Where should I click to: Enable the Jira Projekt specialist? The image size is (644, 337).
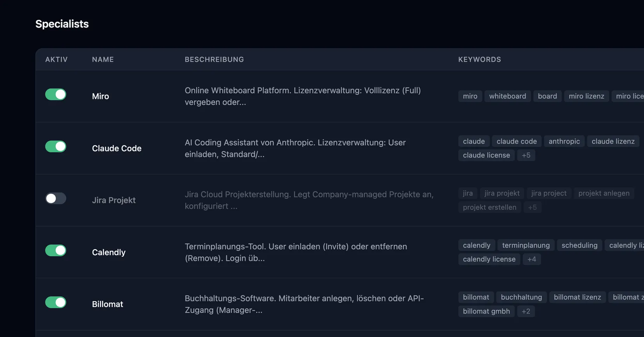(x=56, y=198)
